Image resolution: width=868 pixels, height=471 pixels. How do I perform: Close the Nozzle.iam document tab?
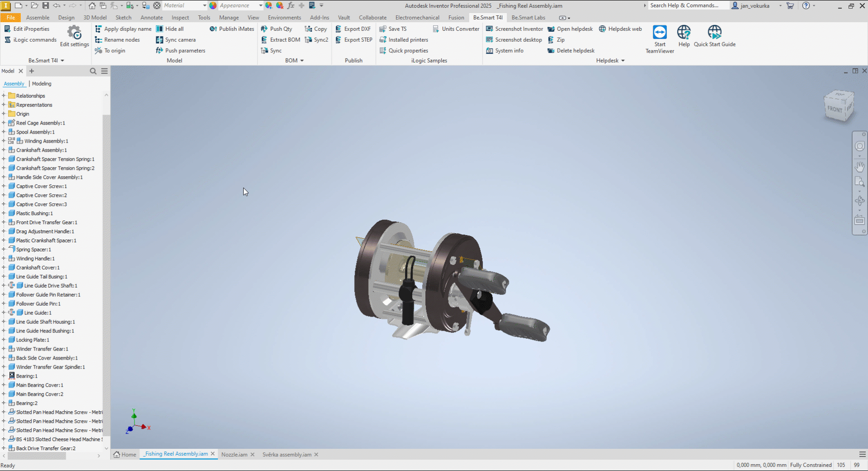click(x=252, y=455)
